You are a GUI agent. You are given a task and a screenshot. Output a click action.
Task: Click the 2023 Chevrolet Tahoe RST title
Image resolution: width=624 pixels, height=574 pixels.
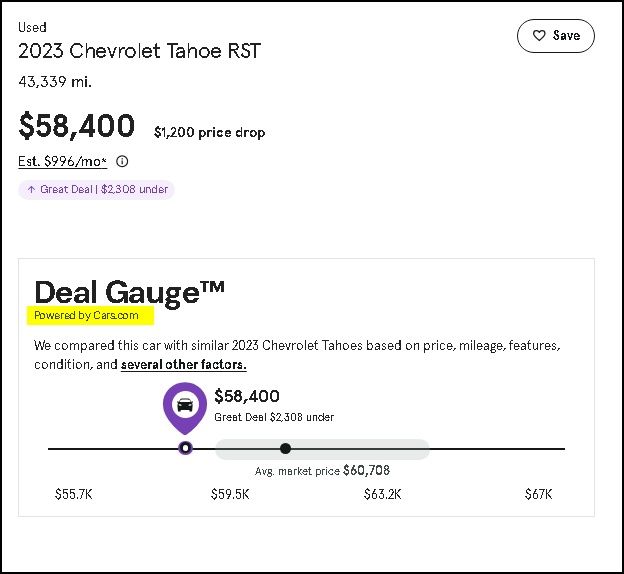[139, 51]
